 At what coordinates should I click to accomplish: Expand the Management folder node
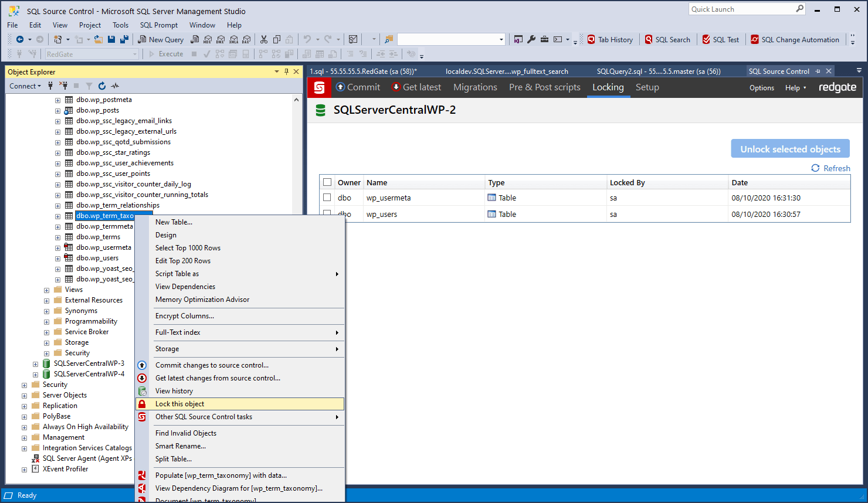tap(25, 438)
